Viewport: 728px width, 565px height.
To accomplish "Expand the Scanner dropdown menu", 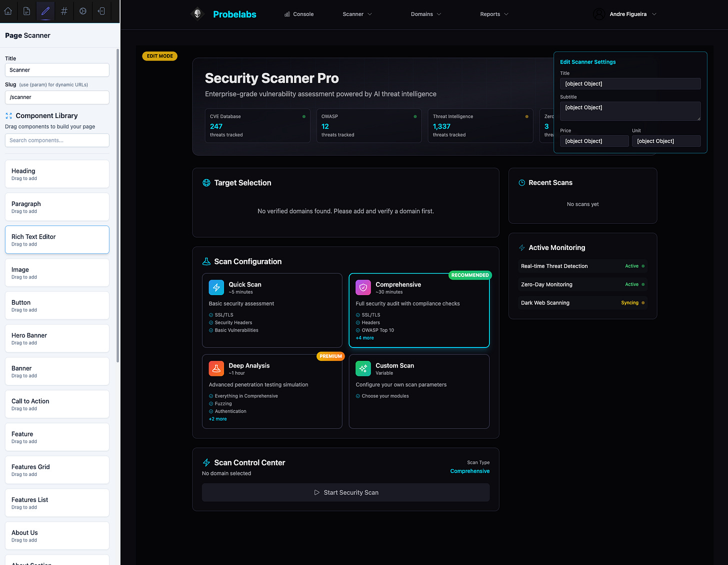I will [357, 14].
